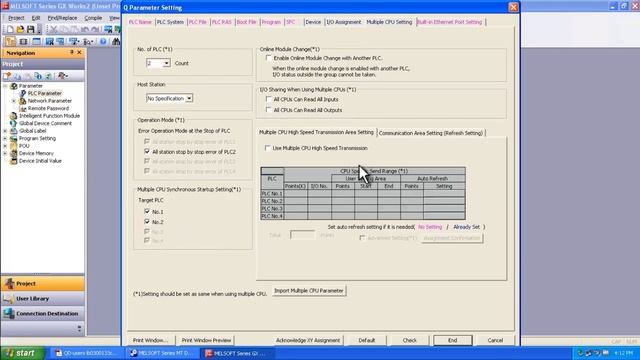Click the Save floppy disk icon
Screen dimensions: 640x360
click(31, 29)
